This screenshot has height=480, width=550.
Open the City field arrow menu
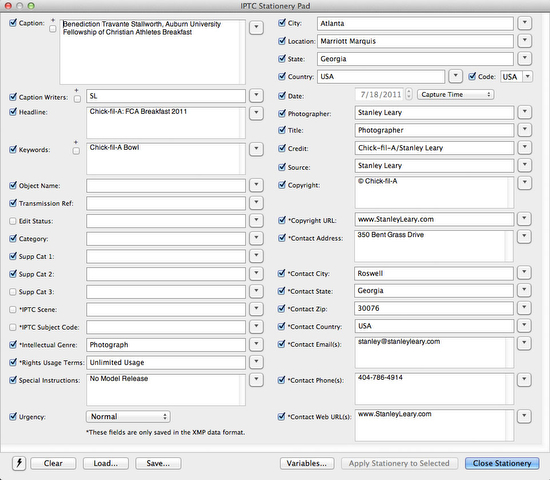tap(525, 23)
